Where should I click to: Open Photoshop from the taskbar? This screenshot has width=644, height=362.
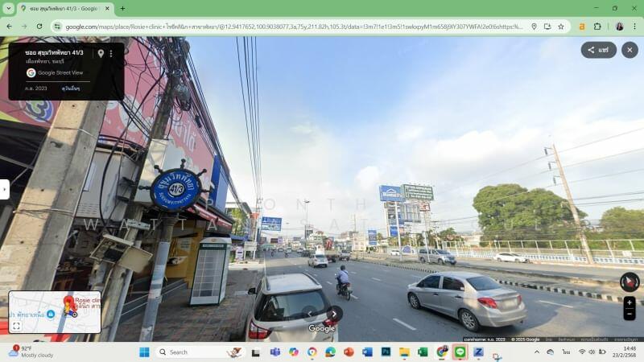point(386,352)
